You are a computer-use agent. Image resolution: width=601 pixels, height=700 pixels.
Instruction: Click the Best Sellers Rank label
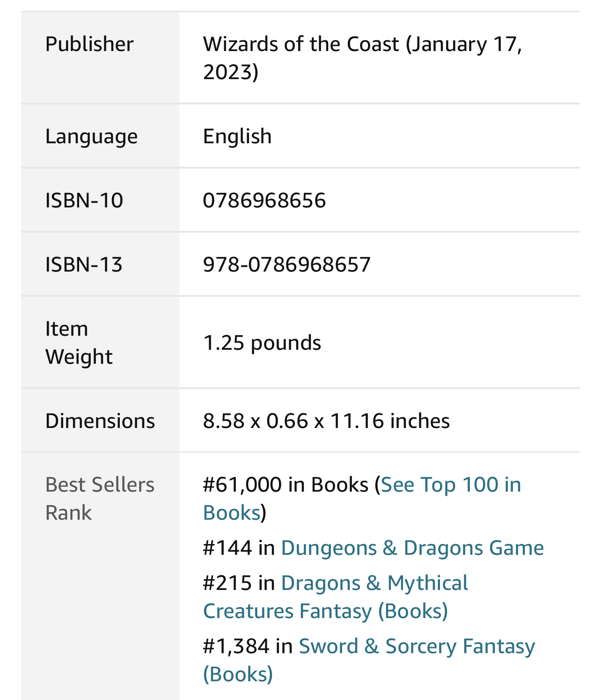coord(100,499)
